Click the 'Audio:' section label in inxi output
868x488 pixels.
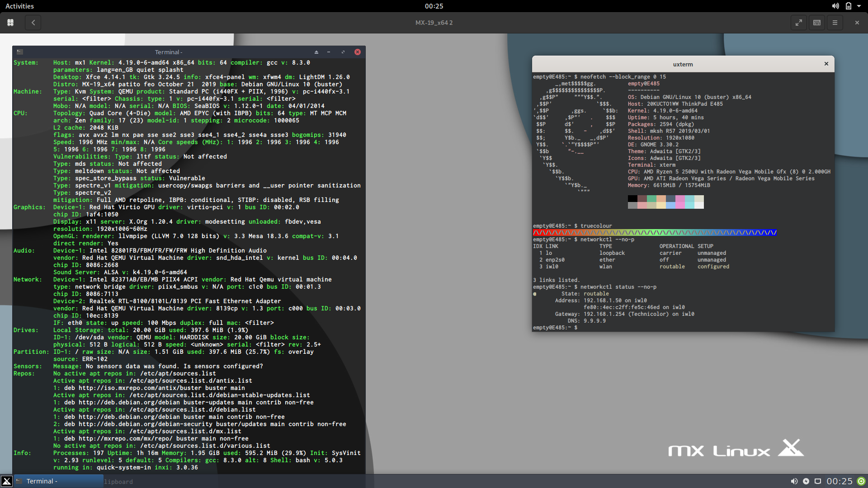(x=24, y=251)
